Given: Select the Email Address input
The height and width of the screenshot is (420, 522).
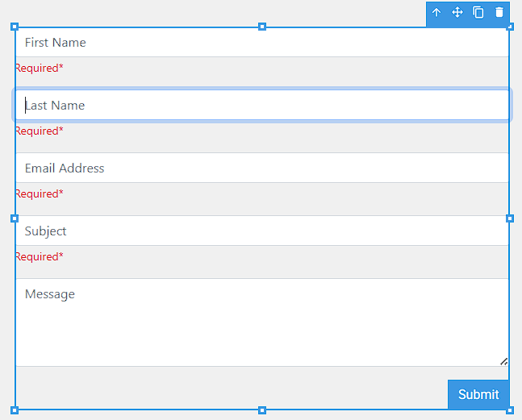Looking at the screenshot, I should (262, 168).
